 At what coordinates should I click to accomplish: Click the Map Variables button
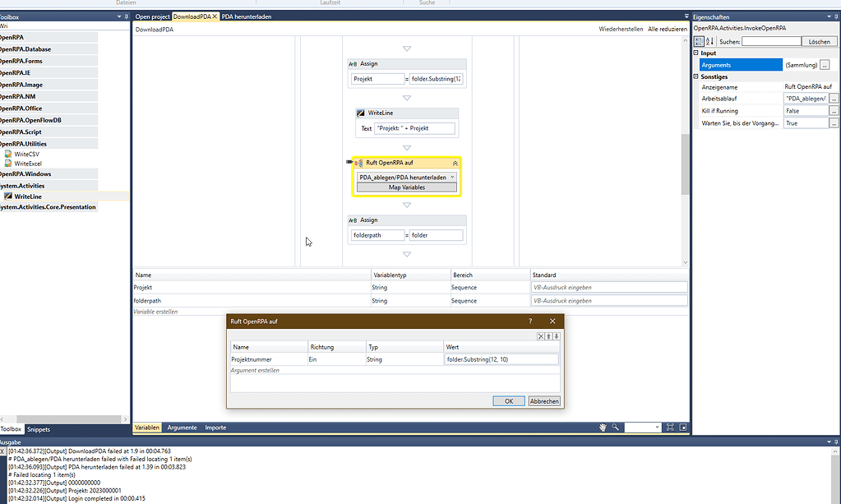(x=406, y=188)
